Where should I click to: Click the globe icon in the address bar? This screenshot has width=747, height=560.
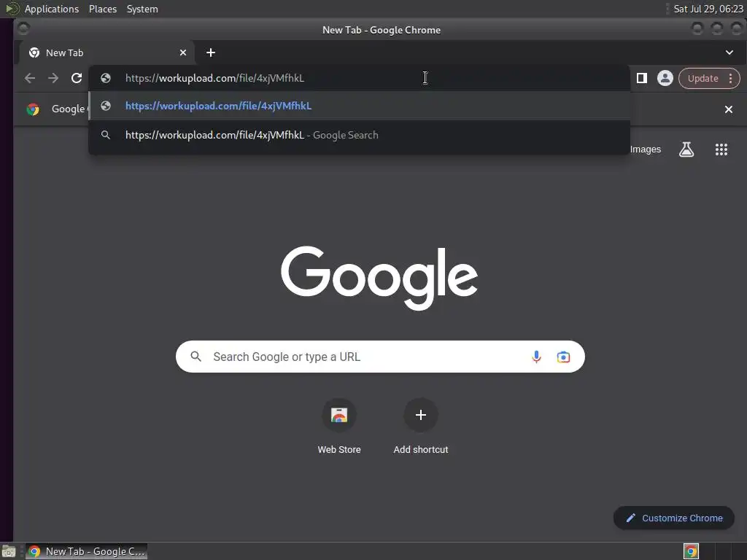tap(106, 78)
